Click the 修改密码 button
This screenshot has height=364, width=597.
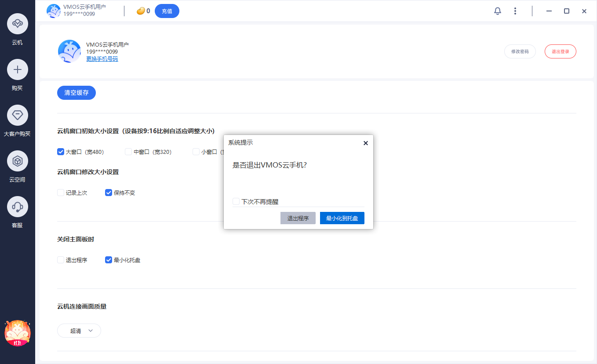520,51
